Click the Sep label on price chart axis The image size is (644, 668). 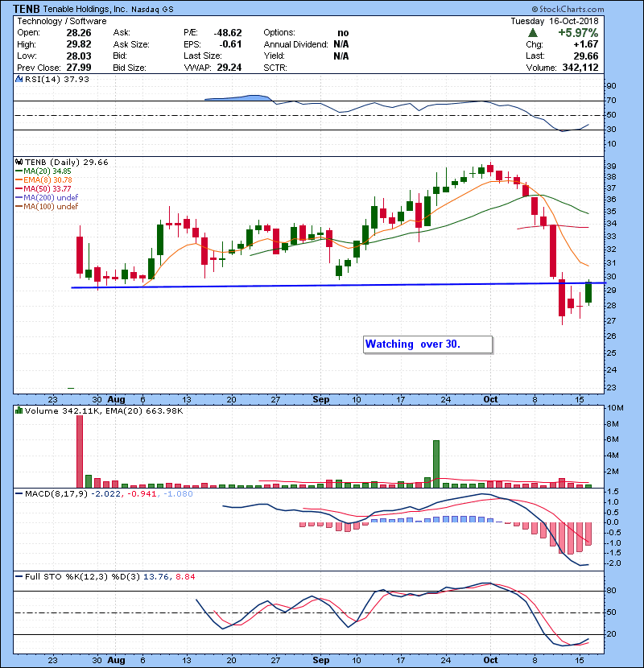pos(321,400)
